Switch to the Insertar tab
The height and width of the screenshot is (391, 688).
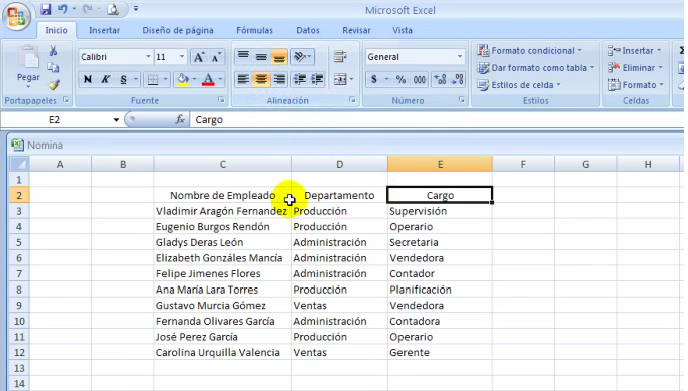(x=104, y=30)
